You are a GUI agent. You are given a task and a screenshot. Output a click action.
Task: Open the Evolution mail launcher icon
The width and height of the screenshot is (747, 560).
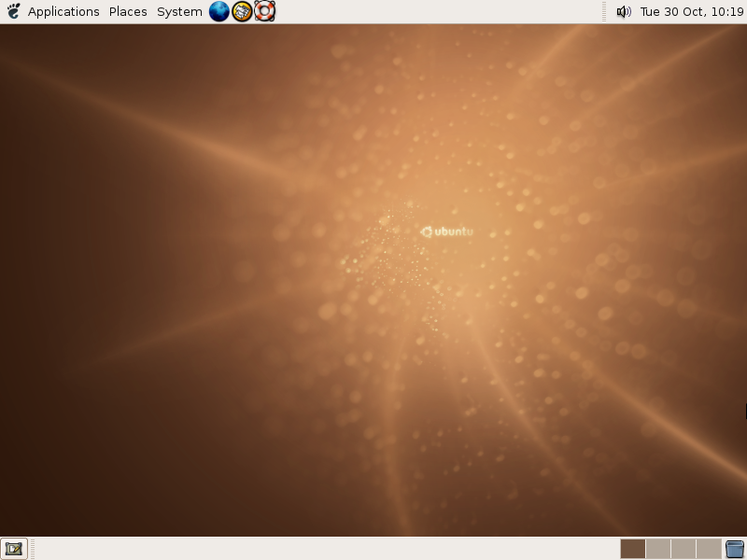point(242,11)
